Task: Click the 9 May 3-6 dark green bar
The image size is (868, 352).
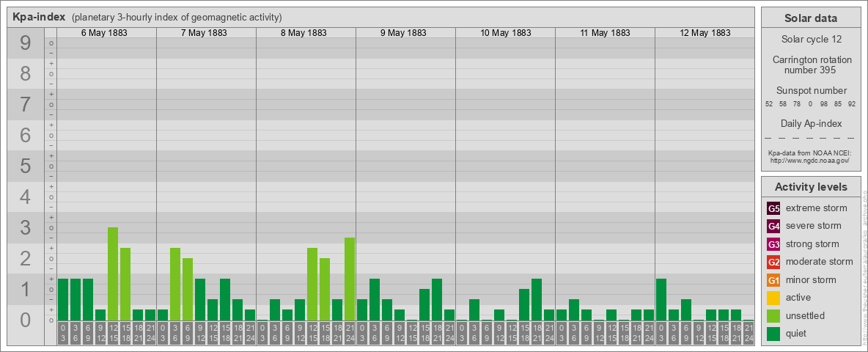Action: pos(374,299)
